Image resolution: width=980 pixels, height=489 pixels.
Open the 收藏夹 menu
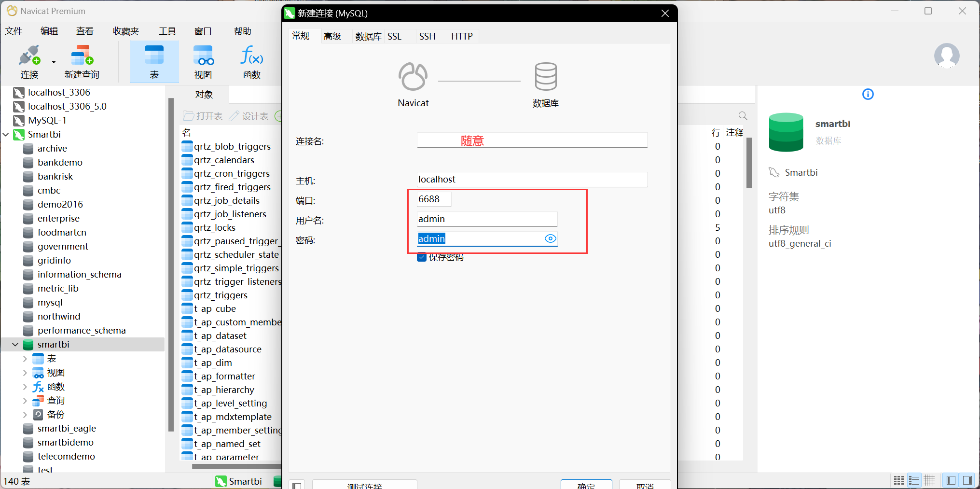pos(126,31)
